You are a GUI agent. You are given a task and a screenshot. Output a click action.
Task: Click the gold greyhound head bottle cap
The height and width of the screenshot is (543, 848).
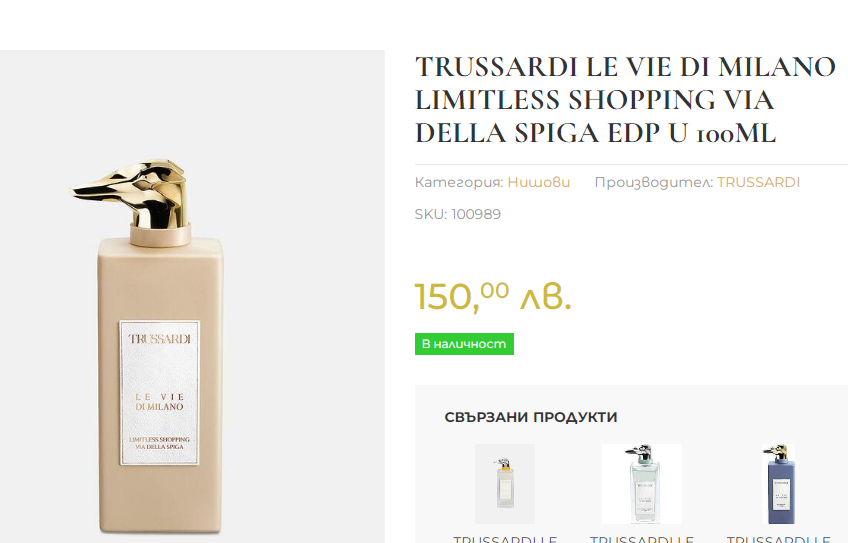click(131, 193)
